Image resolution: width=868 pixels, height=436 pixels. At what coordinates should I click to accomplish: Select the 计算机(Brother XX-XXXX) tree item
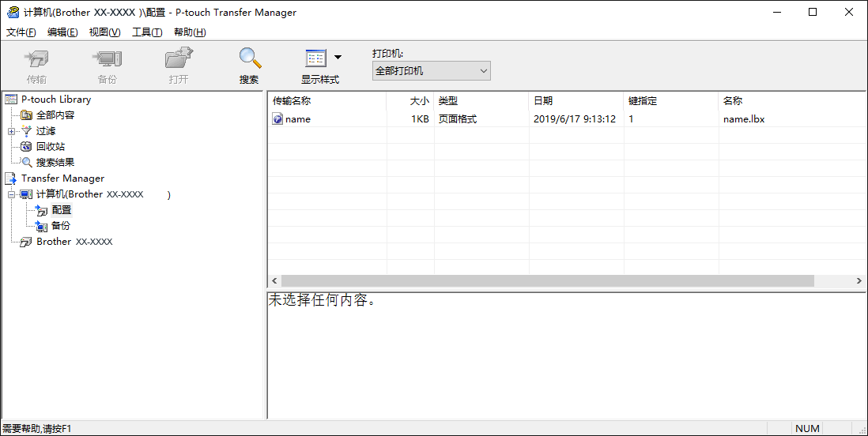tap(104, 194)
